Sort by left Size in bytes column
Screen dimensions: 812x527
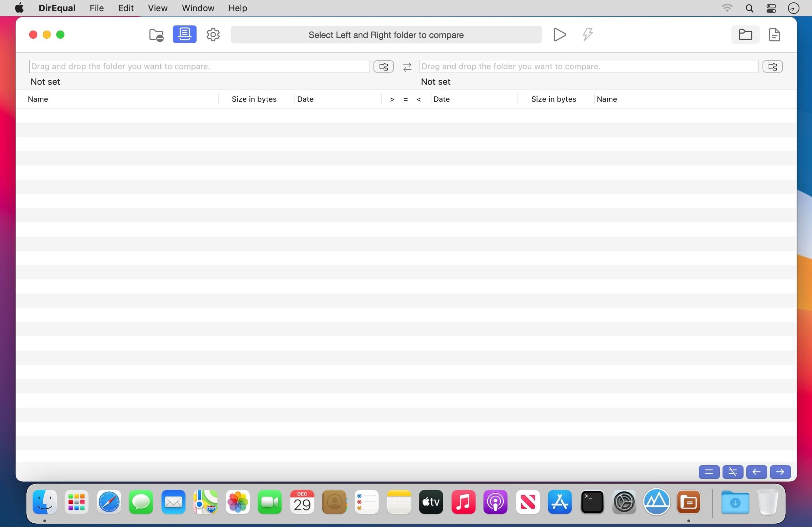254,99
